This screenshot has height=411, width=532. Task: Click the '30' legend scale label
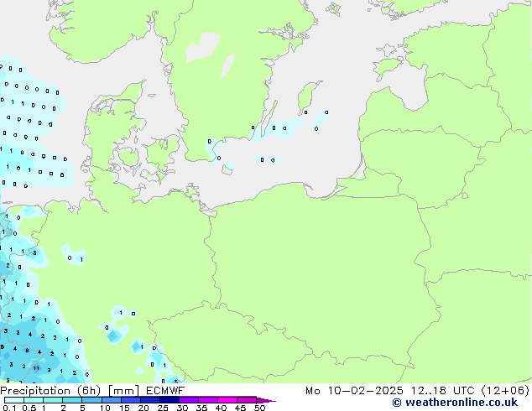coord(182,408)
